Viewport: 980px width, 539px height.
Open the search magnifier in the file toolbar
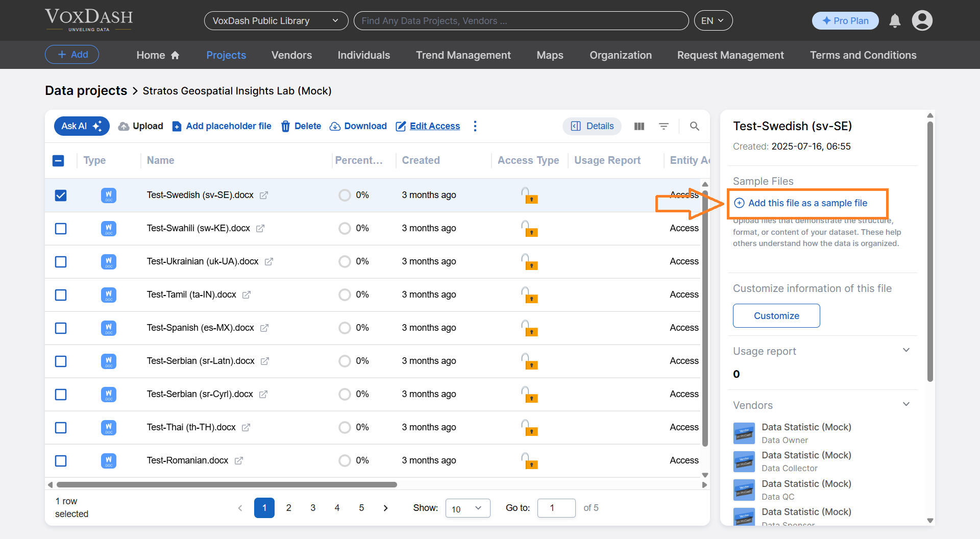click(x=694, y=126)
